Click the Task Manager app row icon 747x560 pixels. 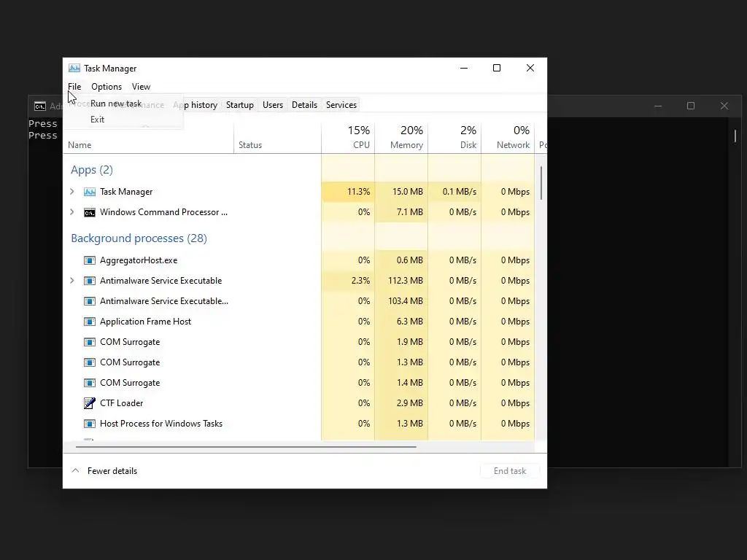90,192
